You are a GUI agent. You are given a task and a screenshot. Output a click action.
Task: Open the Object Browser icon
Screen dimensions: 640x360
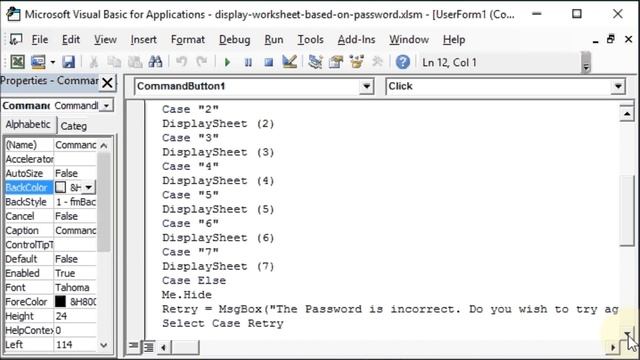[356, 62]
